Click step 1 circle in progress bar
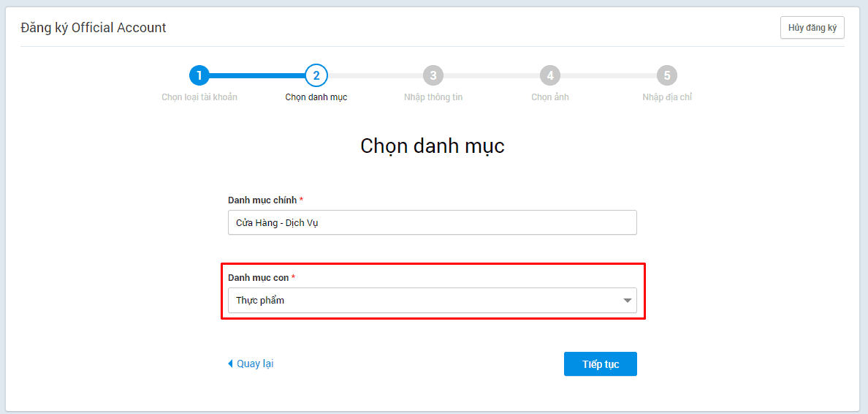This screenshot has height=414, width=868. point(199,75)
